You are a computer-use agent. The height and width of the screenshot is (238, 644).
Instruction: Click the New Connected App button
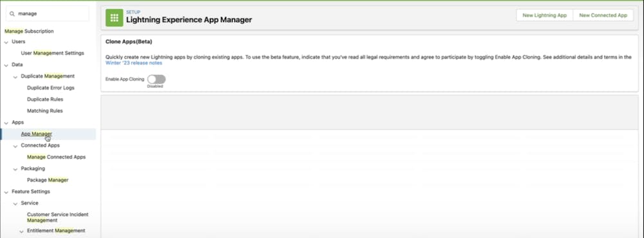603,15
